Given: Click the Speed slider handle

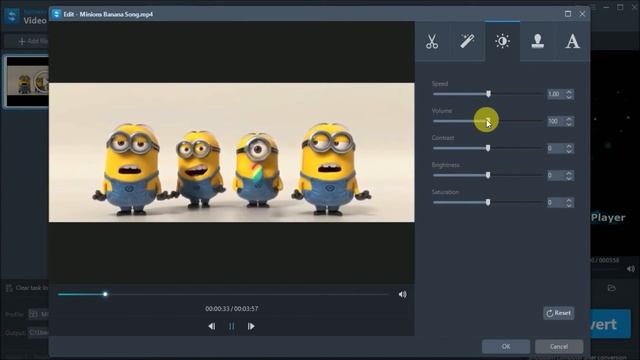Looking at the screenshot, I should coord(488,94).
